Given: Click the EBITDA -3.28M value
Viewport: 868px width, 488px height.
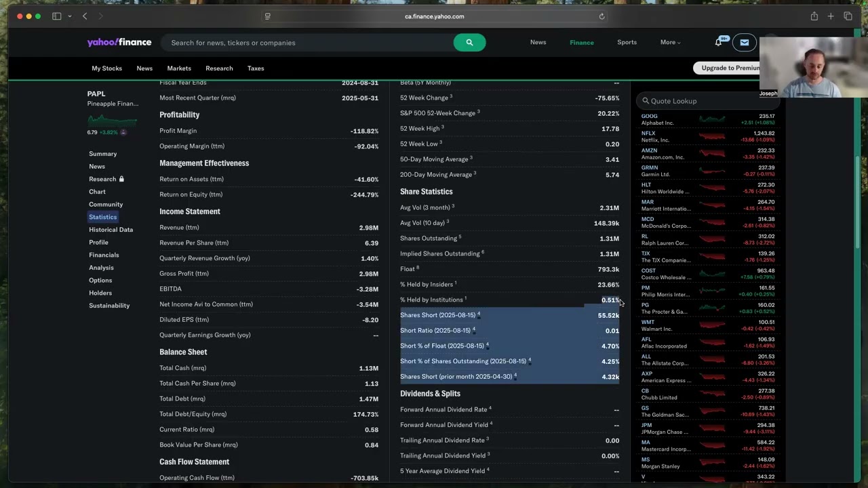Looking at the screenshot, I should pyautogui.click(x=368, y=289).
